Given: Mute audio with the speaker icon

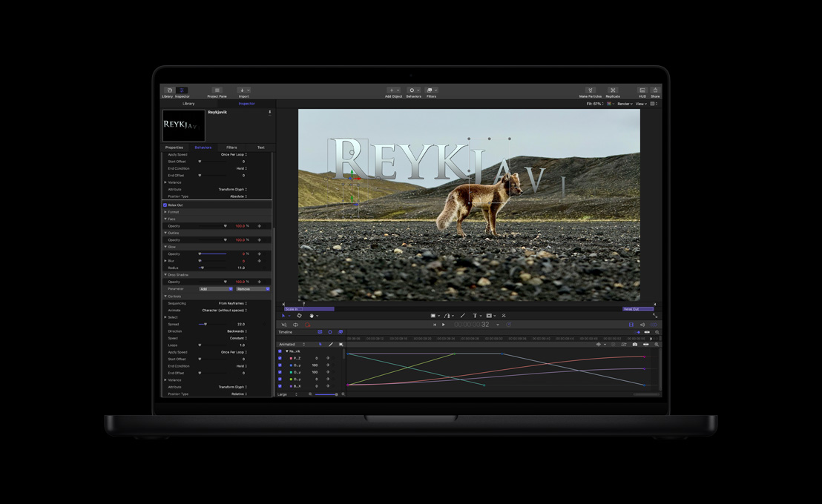Looking at the screenshot, I should pyautogui.click(x=642, y=325).
